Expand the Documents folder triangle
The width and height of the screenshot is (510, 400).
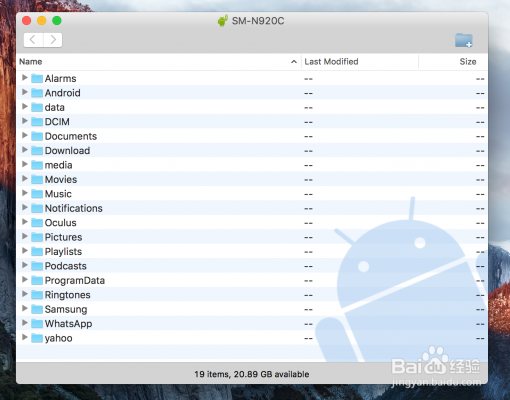point(25,135)
